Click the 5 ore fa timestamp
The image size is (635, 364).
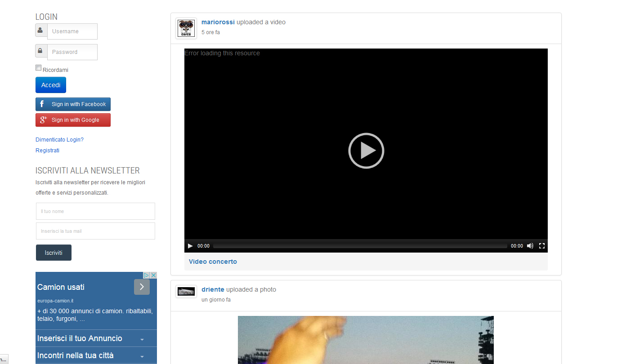(x=210, y=32)
